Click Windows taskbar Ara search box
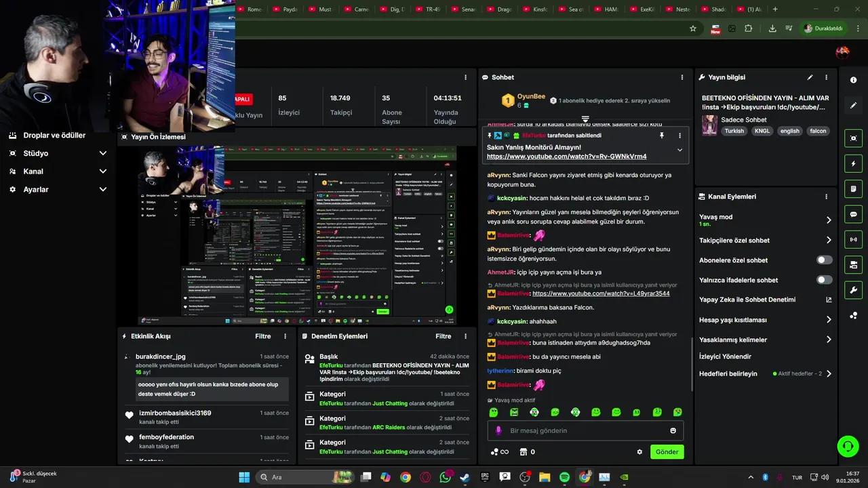868x488 pixels. (x=304, y=477)
